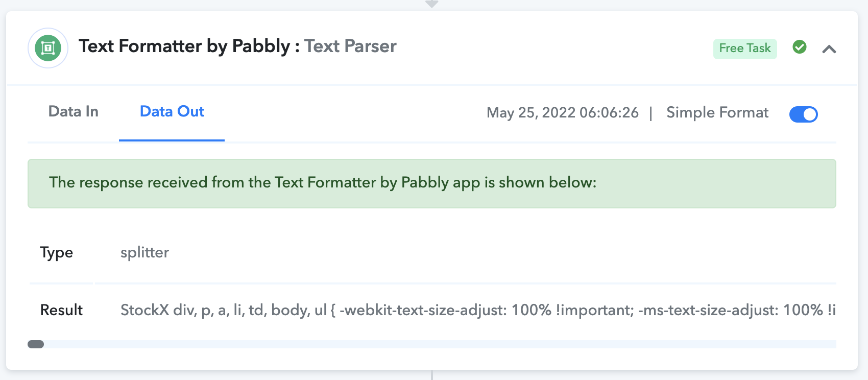Viewport: 868px width, 380px height.
Task: Select the Data Out tab
Action: coord(172,111)
